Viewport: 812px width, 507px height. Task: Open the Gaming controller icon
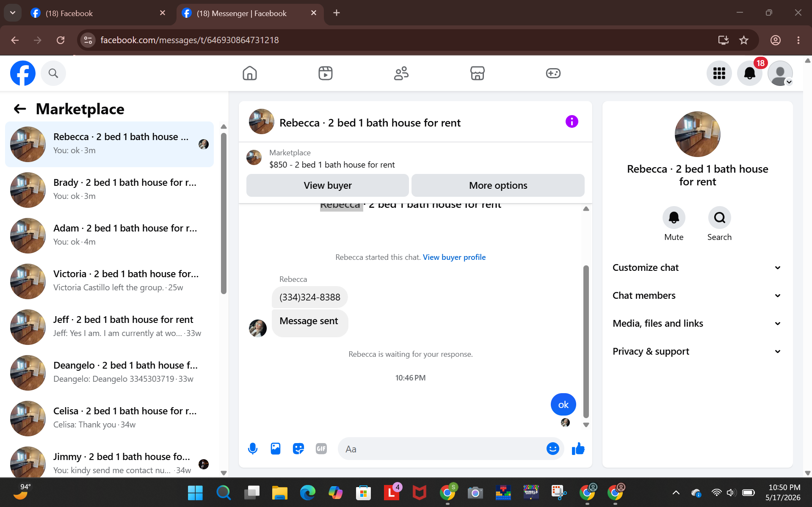click(x=553, y=73)
